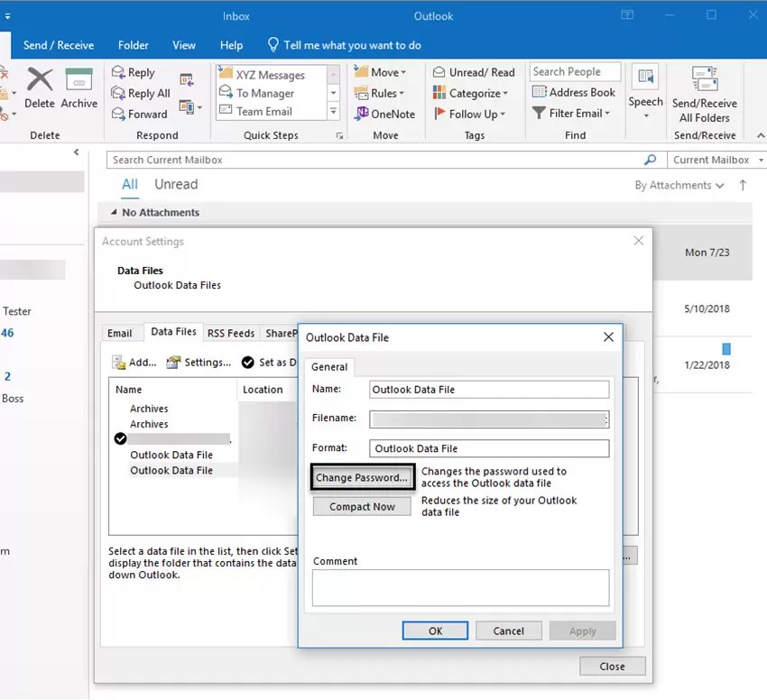Open the Follow Up flag menu
Viewport: 767px width, 700px height.
click(x=469, y=114)
